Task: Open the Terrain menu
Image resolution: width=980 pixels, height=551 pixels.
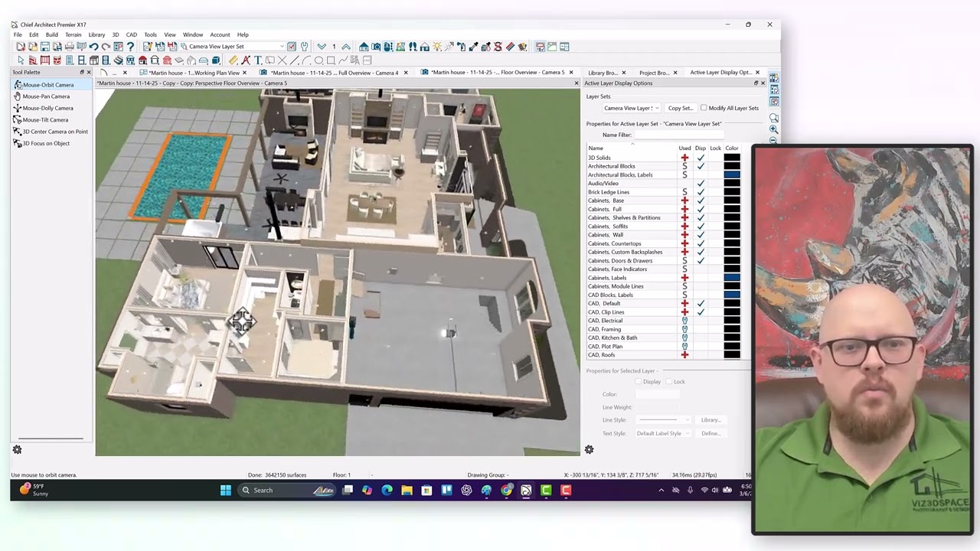Action: point(73,34)
